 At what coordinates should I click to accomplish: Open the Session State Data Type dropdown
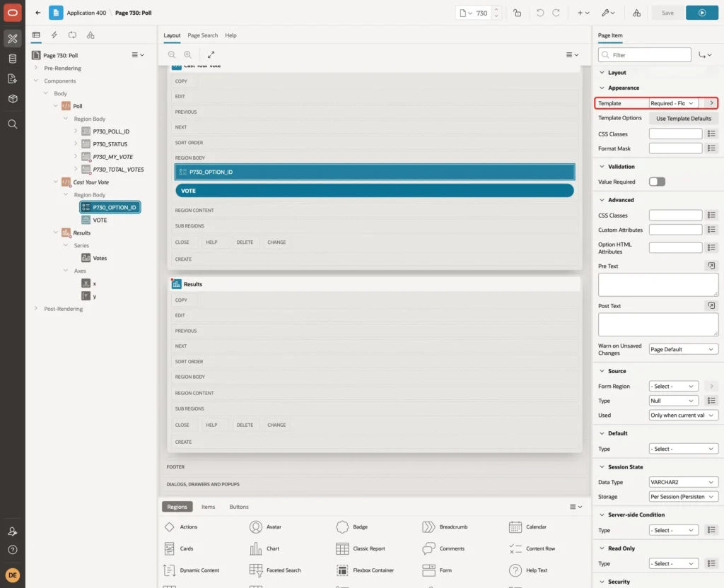pyautogui.click(x=683, y=482)
